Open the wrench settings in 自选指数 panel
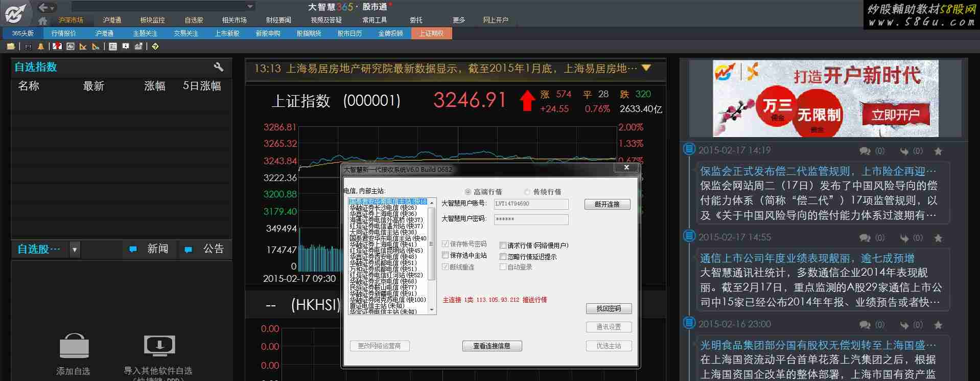This screenshot has height=381, width=980. pyautogui.click(x=219, y=67)
